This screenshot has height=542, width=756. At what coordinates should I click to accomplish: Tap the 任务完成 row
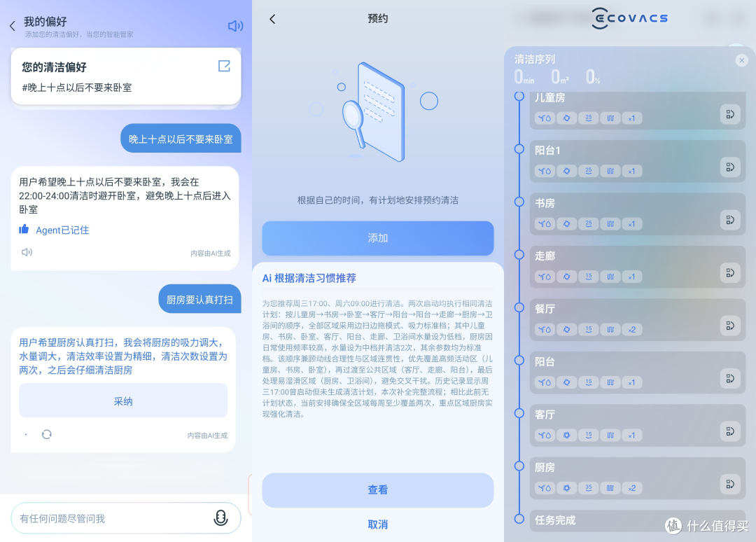[x=638, y=521]
